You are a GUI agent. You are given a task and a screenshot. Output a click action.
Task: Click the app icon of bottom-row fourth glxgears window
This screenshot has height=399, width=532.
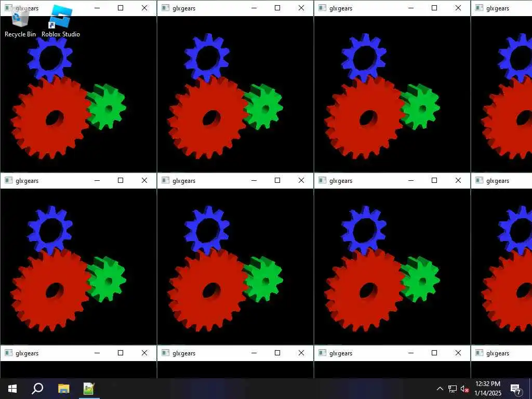click(479, 353)
